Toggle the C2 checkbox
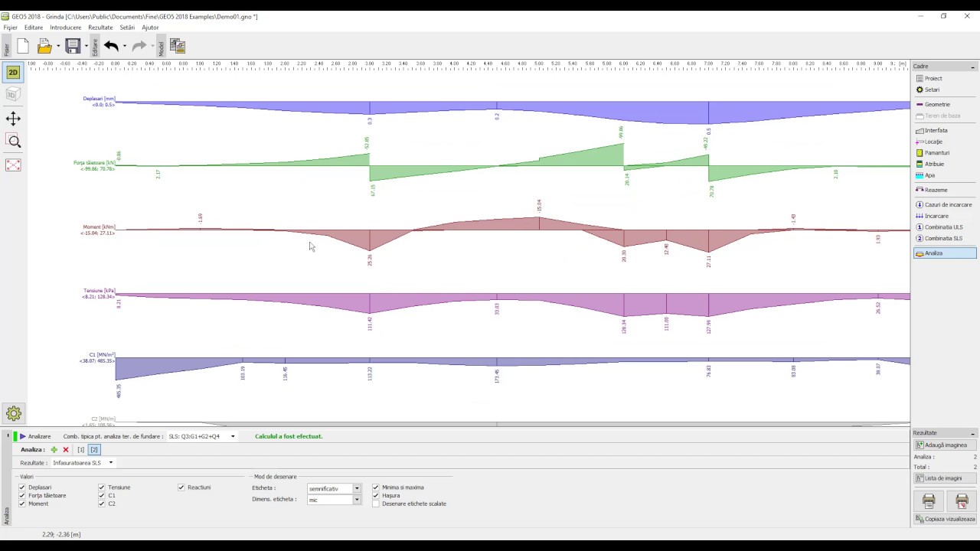This screenshot has width=980, height=551. pos(102,504)
